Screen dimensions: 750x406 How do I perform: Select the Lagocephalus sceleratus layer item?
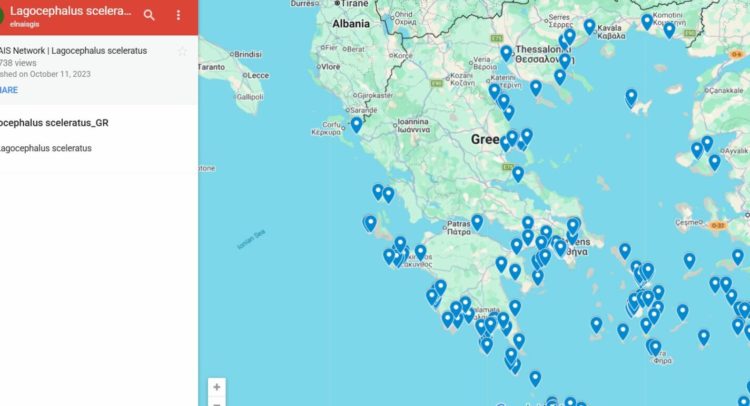pyautogui.click(x=46, y=148)
